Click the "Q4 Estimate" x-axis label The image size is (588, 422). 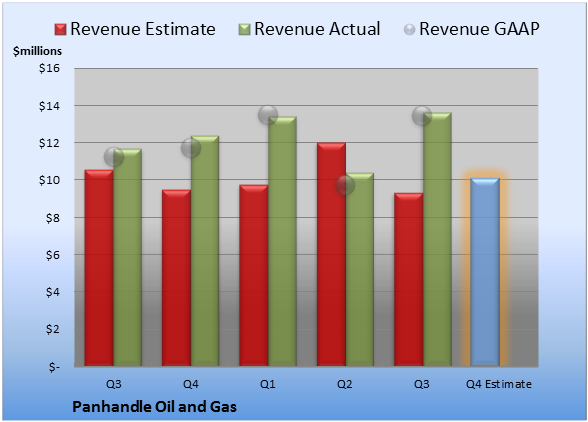pyautogui.click(x=499, y=384)
